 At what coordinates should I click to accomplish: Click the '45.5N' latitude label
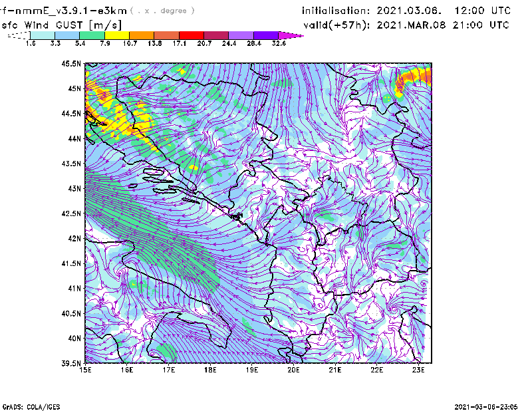(x=71, y=63)
